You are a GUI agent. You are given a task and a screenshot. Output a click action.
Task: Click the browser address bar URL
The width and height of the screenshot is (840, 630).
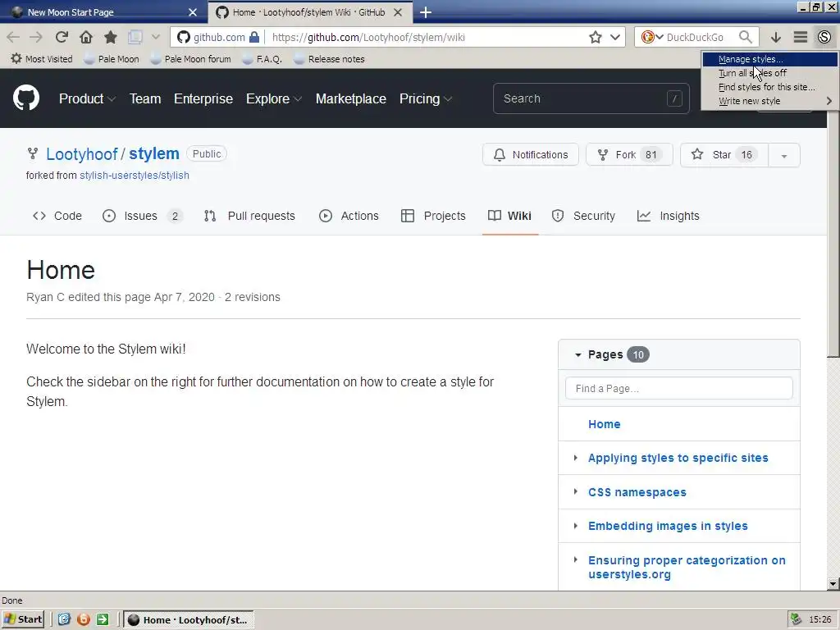click(368, 37)
